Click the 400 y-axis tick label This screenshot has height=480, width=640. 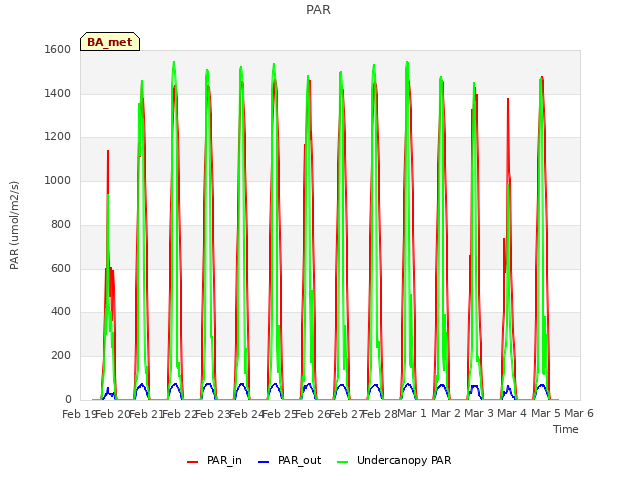pos(61,312)
